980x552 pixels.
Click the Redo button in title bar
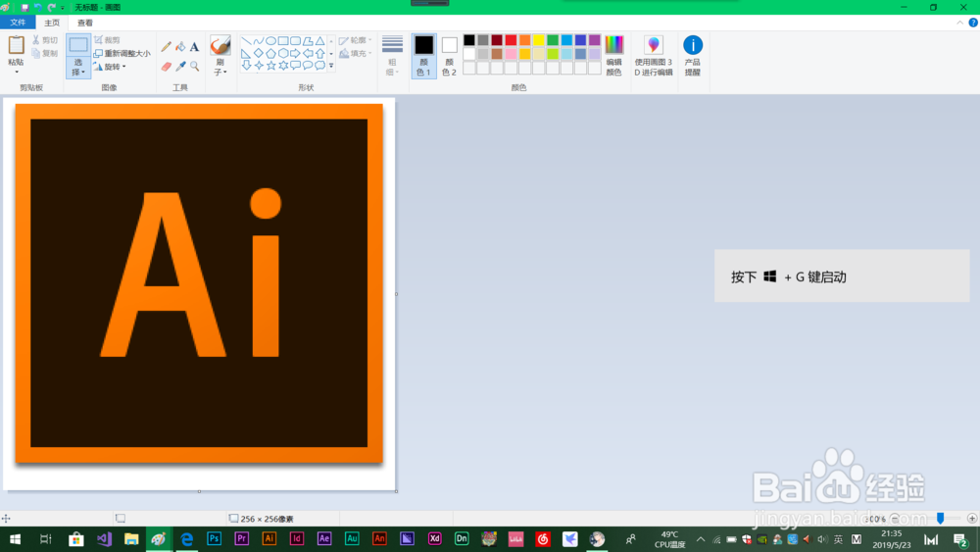coord(51,8)
